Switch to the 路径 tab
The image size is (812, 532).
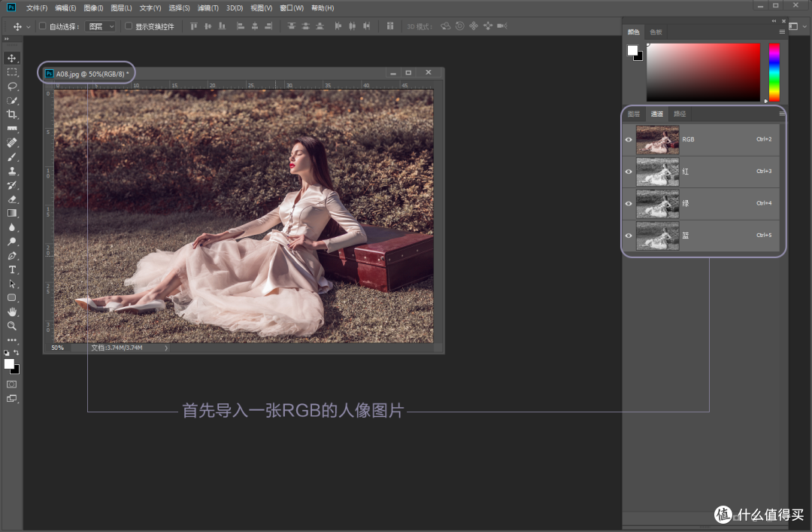tap(679, 114)
